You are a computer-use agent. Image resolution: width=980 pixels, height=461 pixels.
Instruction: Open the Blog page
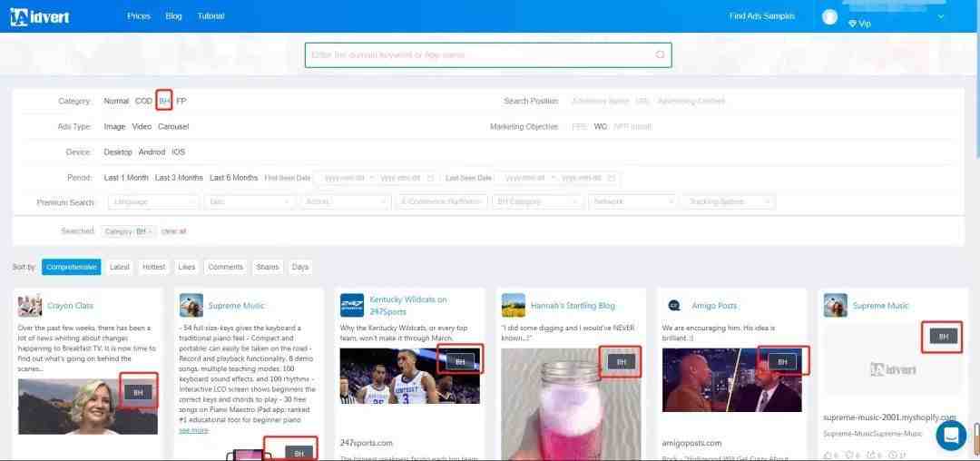(x=173, y=16)
